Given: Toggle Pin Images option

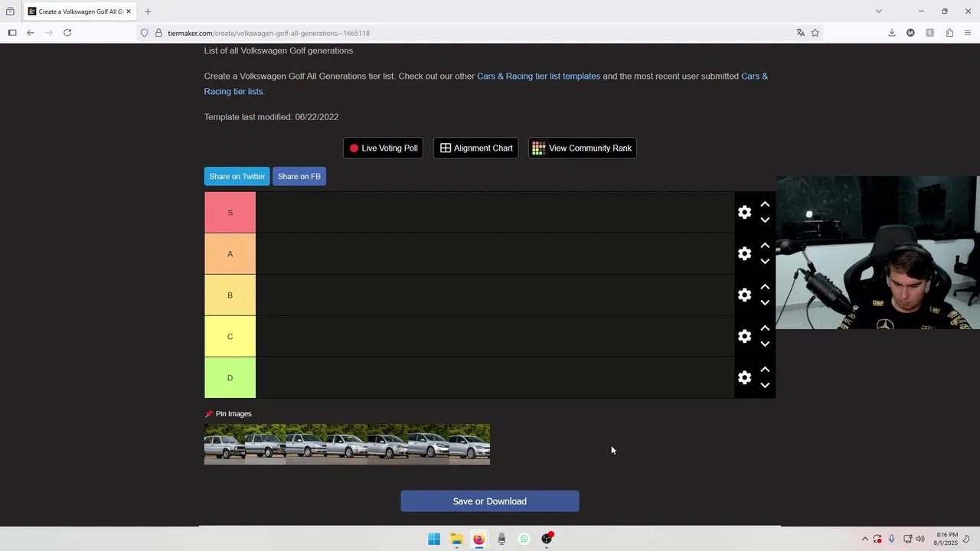Looking at the screenshot, I should 228,413.
